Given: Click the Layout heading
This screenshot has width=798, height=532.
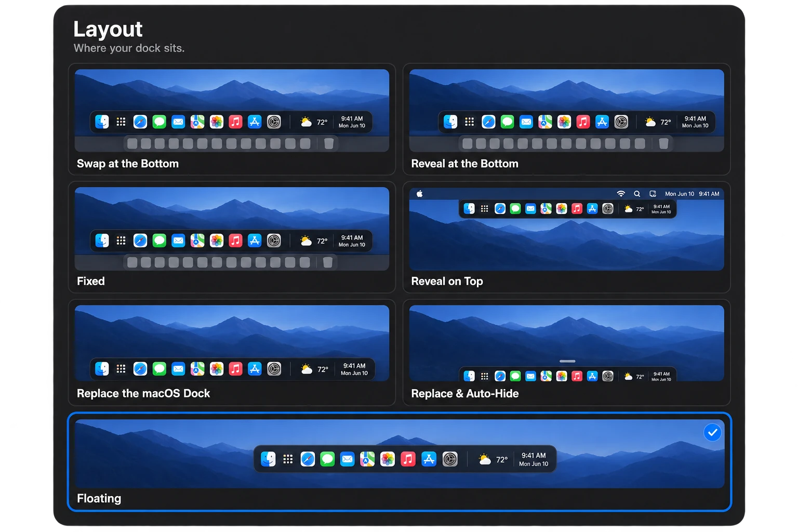Looking at the screenshot, I should pos(108,29).
